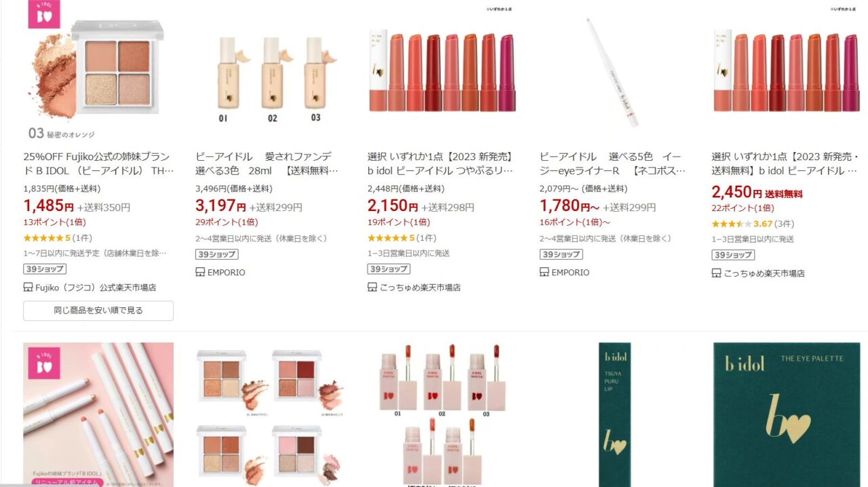Screen dimensions: 868x487
Task: Click the shop icon beside Fujiko公式楽天市場店
Action: [x=28, y=288]
